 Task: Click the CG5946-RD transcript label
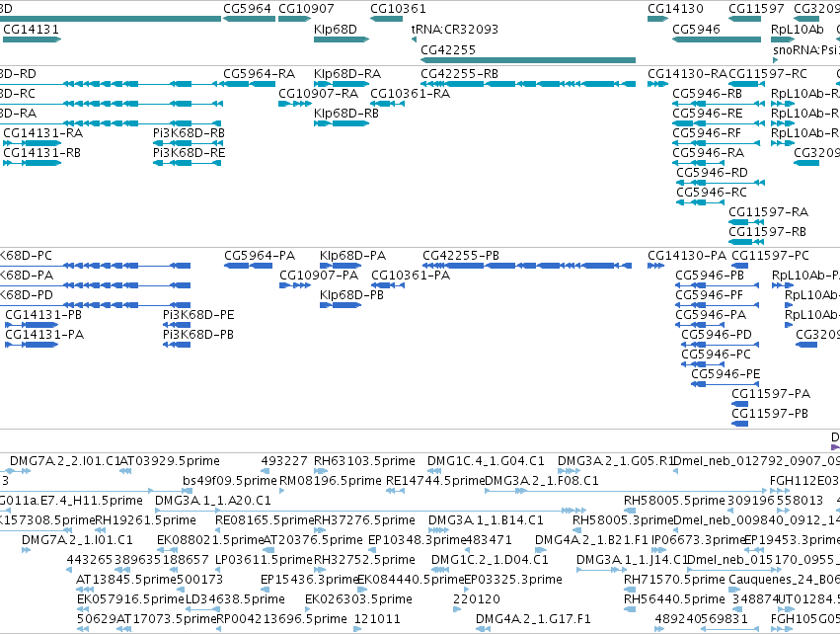tap(712, 173)
